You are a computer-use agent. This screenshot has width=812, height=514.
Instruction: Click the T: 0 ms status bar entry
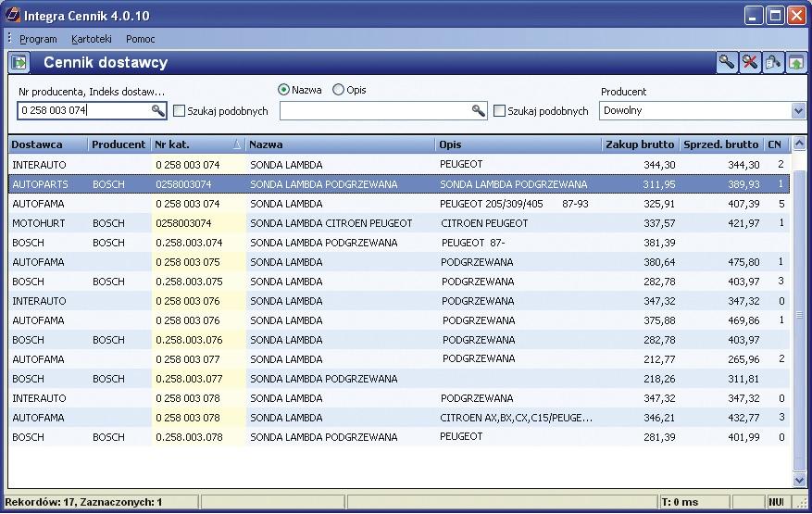pyautogui.click(x=680, y=502)
